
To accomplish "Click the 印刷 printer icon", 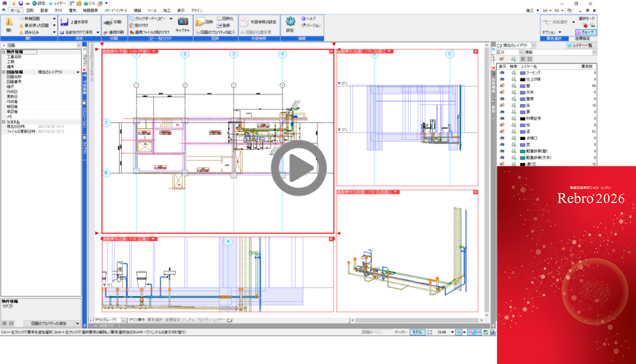I will [108, 22].
